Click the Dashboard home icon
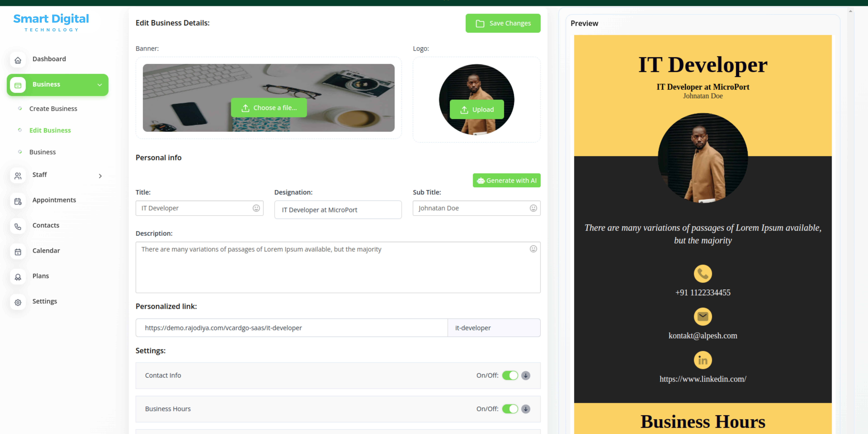868x434 pixels. pyautogui.click(x=18, y=60)
